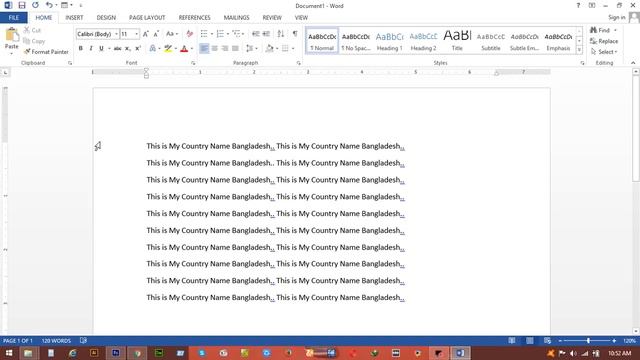Sort text with A-Z icon

[281, 34]
